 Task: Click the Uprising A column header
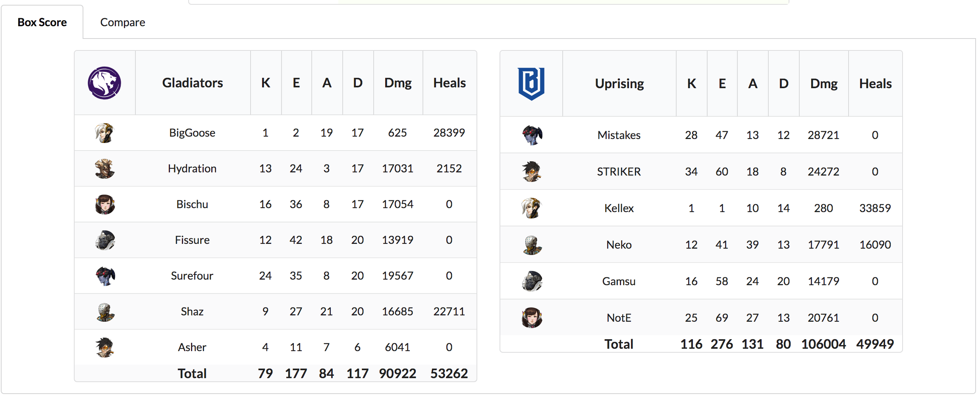[x=753, y=83]
